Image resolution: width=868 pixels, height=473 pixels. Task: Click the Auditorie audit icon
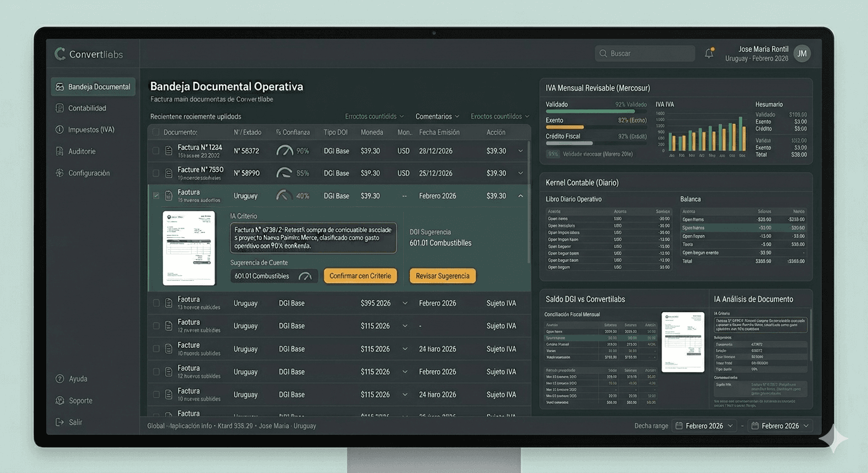(59, 151)
